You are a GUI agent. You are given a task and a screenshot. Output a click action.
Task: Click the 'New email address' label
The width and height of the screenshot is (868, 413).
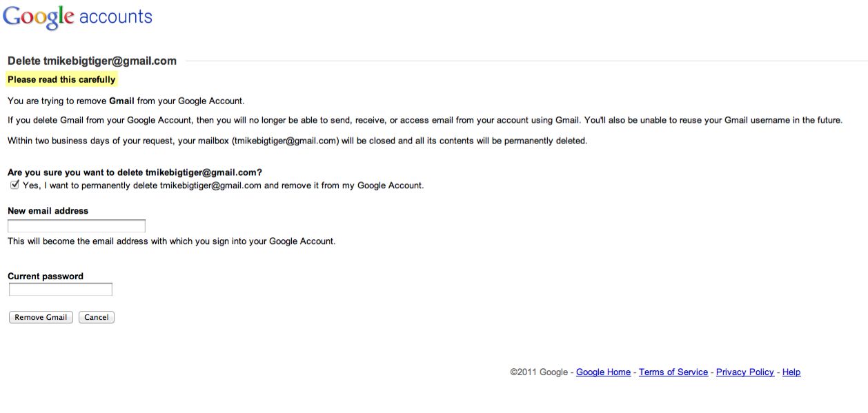click(48, 211)
